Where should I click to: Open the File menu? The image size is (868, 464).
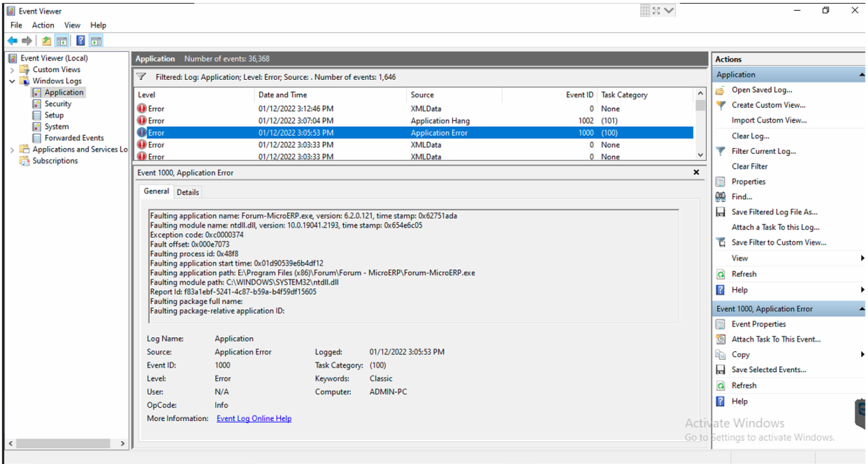[x=16, y=25]
